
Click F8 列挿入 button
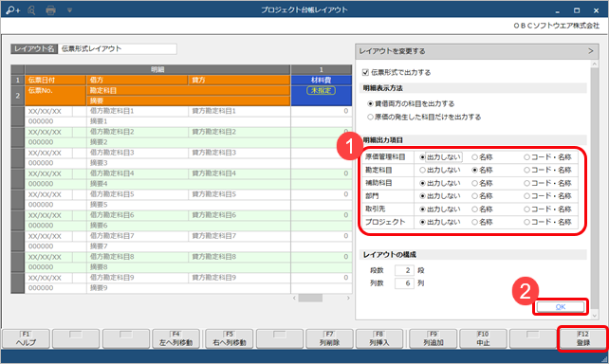(x=379, y=338)
